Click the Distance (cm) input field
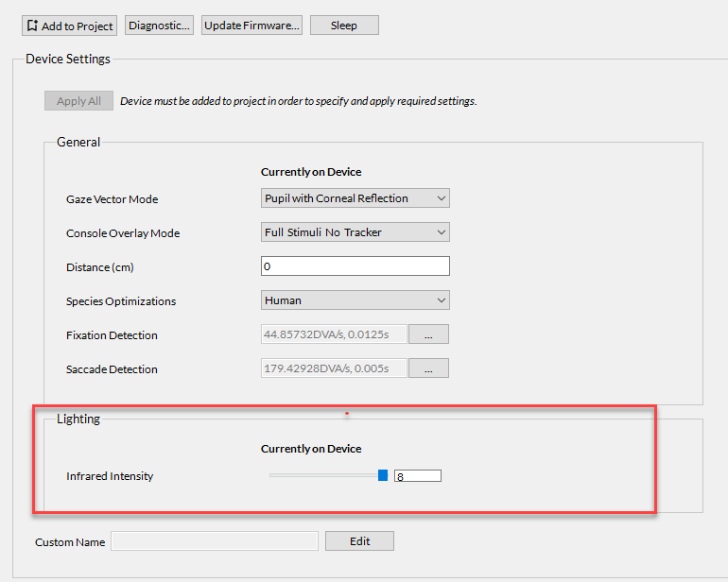The image size is (728, 582). click(355, 266)
